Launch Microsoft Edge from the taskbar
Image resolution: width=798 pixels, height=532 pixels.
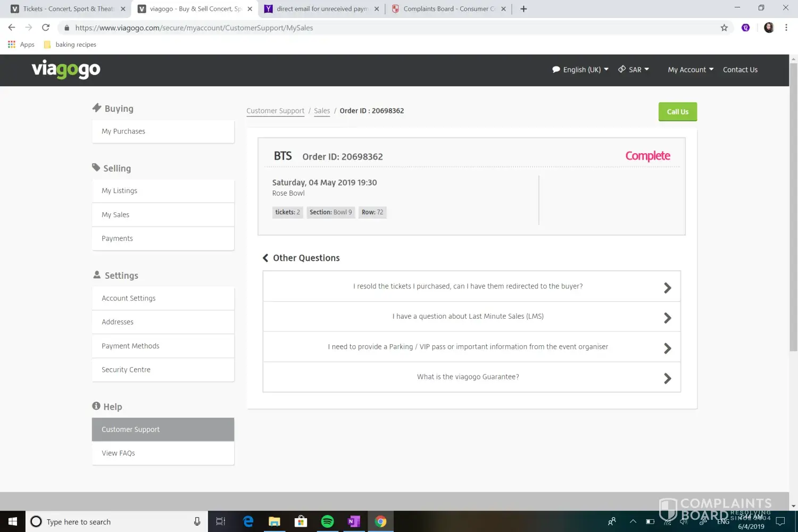coord(248,521)
